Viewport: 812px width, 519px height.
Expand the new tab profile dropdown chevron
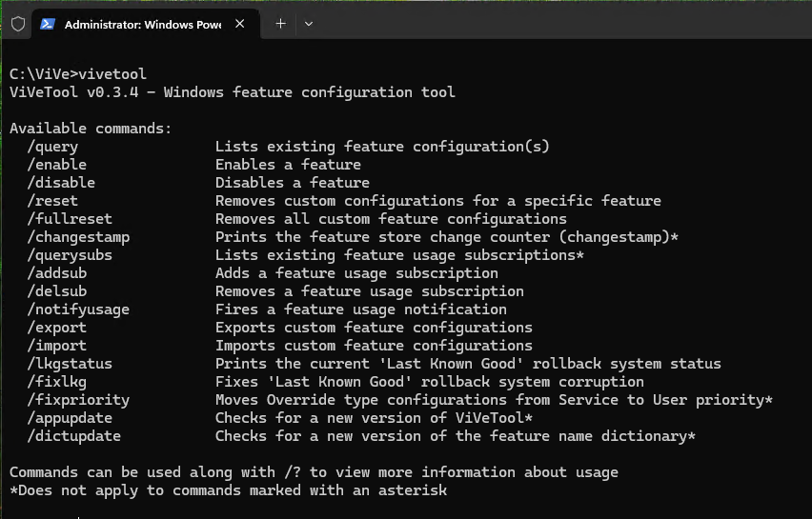tap(309, 24)
